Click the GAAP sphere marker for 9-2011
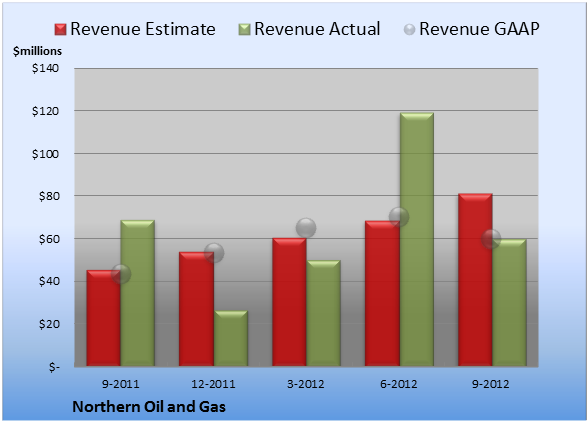The width and height of the screenshot is (588, 422). pos(121,274)
